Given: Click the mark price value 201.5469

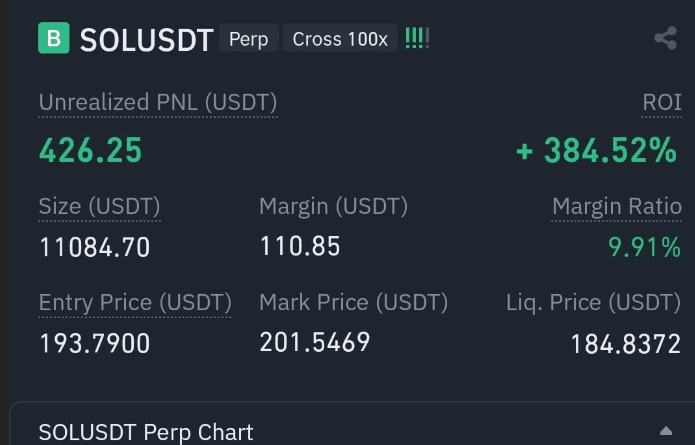Looking at the screenshot, I should pos(315,342).
